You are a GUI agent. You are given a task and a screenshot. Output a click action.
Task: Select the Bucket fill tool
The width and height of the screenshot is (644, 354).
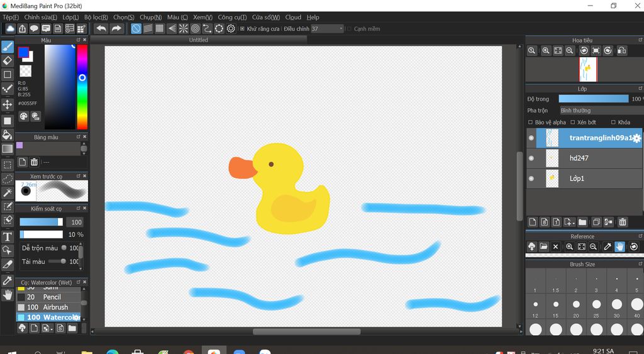pos(8,135)
